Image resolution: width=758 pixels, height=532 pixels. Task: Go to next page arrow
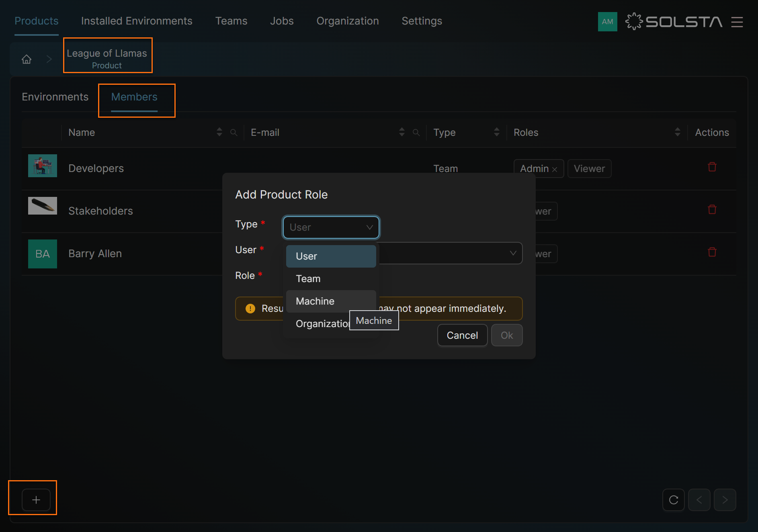(725, 499)
